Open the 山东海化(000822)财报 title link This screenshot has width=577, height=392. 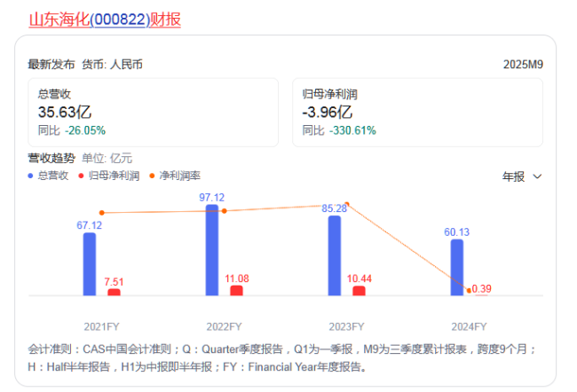click(x=105, y=20)
